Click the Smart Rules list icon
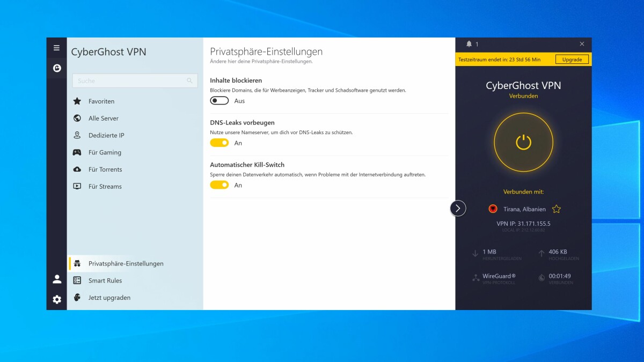 [x=77, y=280]
